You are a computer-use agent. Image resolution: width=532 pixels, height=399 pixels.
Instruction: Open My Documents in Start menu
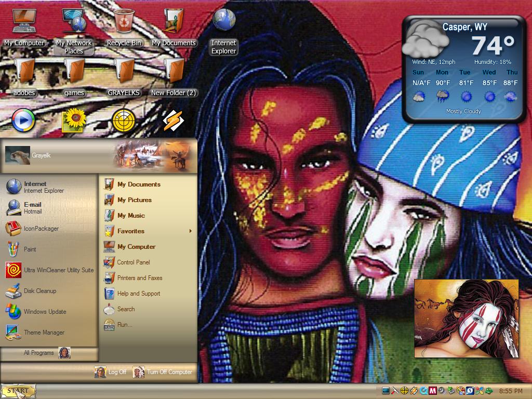coord(148,184)
